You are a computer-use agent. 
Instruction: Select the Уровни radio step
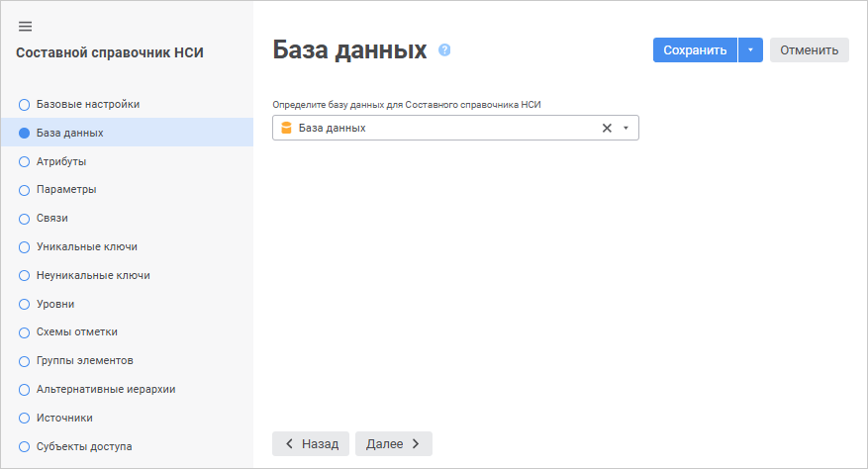(x=25, y=304)
